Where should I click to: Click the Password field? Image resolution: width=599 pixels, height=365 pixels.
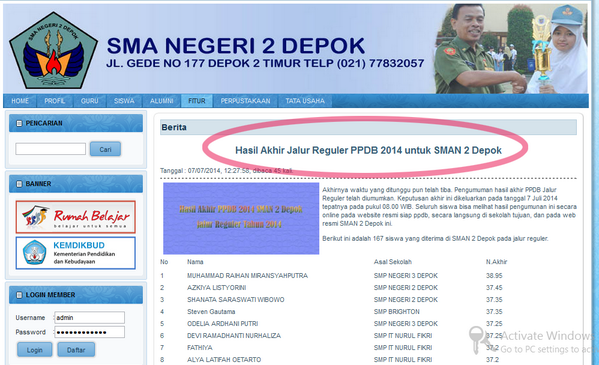(89, 332)
